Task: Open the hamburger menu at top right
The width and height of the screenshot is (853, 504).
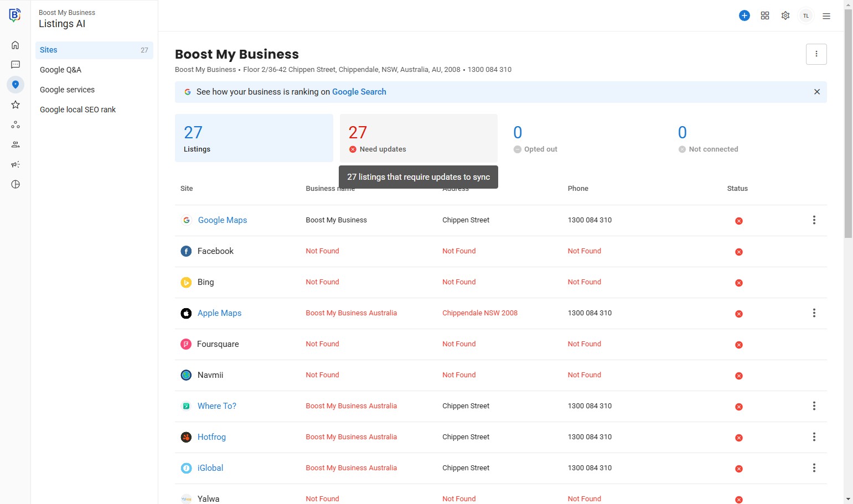Action: 826,16
